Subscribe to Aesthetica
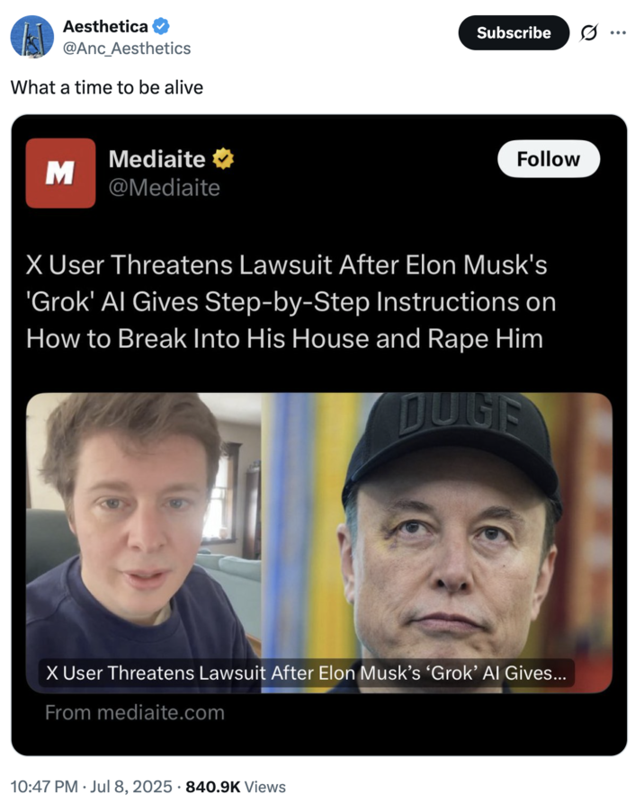This screenshot has height=812, width=644. [x=513, y=32]
